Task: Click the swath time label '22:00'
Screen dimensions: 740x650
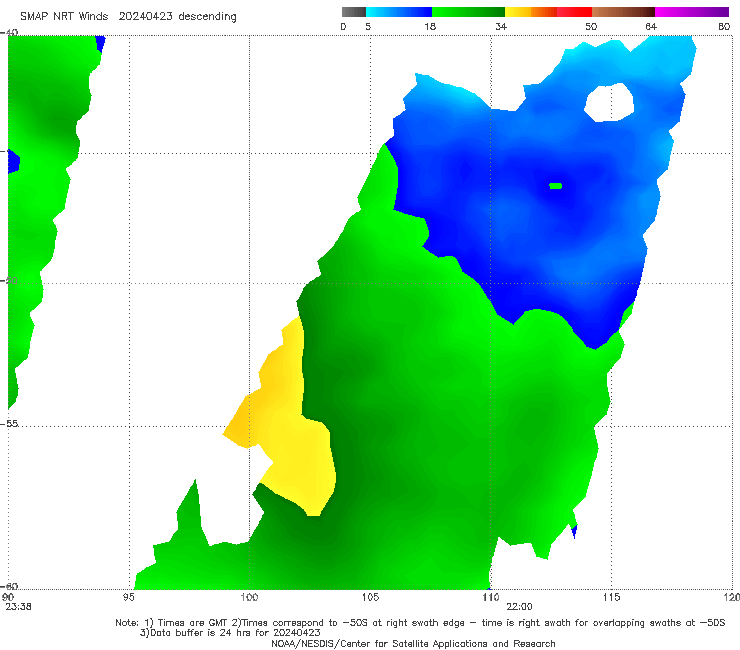Action: click(x=520, y=607)
